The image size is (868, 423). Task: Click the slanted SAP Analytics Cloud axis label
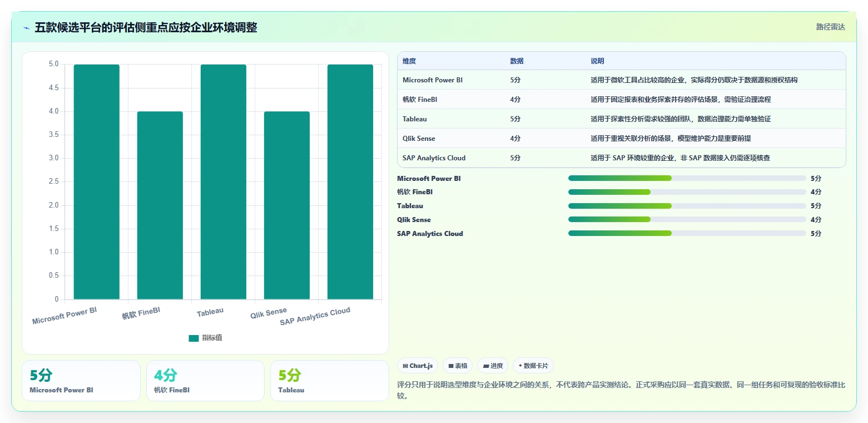(315, 316)
